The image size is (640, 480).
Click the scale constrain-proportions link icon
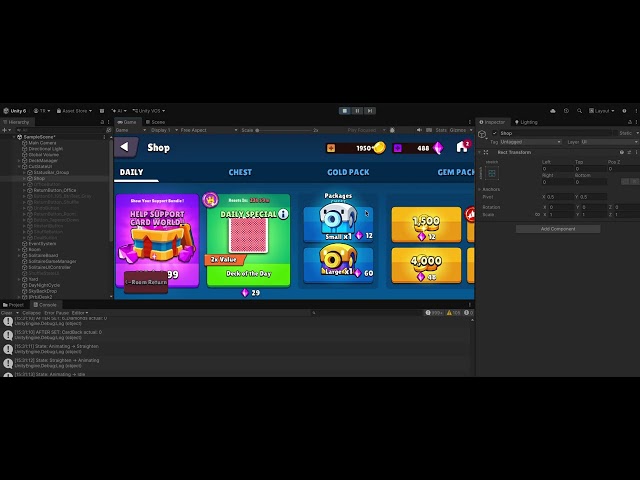pyautogui.click(x=537, y=214)
